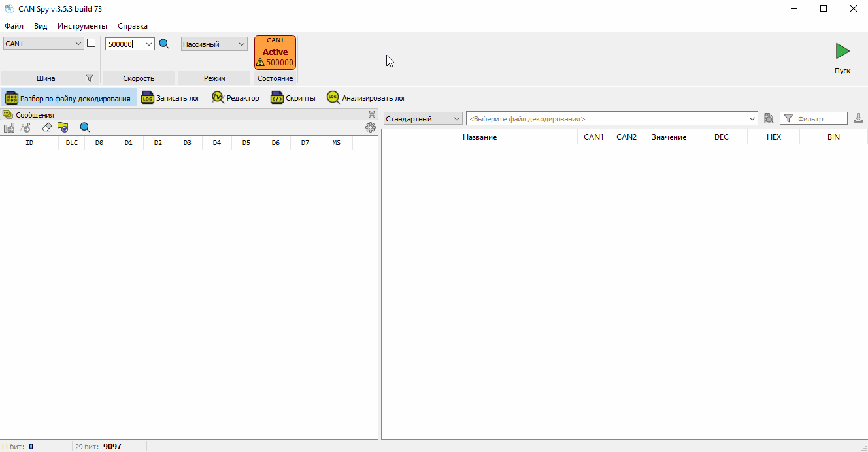Click the CAN1 Active status indicator
Screen dimensions: 868x452
tap(275, 52)
